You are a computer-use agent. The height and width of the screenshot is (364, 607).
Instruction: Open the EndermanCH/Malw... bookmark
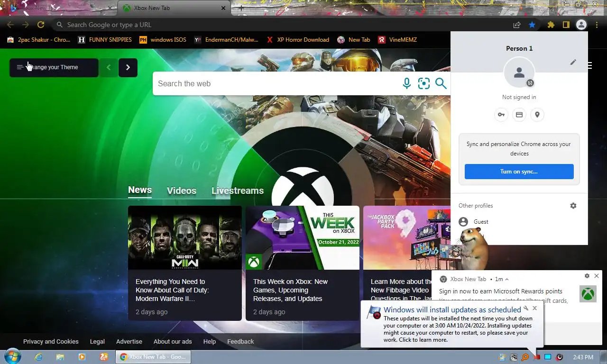(226, 40)
